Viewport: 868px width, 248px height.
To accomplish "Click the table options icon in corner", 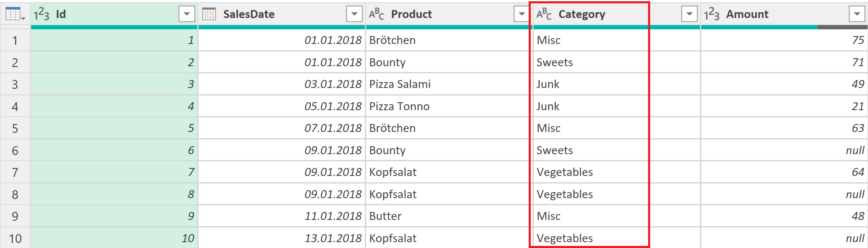I will [15, 14].
